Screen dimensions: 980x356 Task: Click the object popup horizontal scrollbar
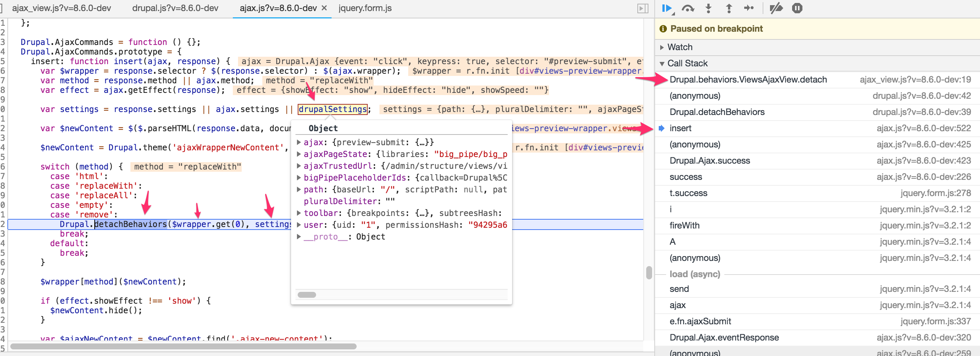[x=307, y=295]
